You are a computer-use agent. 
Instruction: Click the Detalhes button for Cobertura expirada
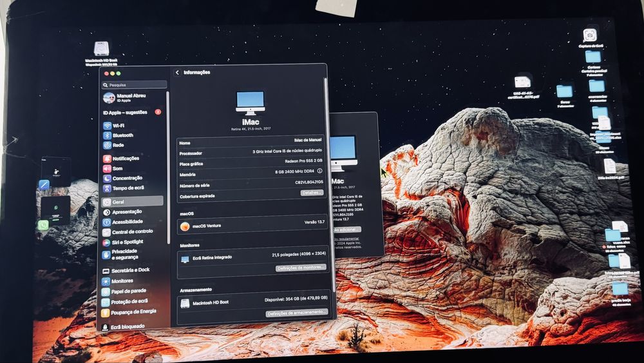coord(312,192)
